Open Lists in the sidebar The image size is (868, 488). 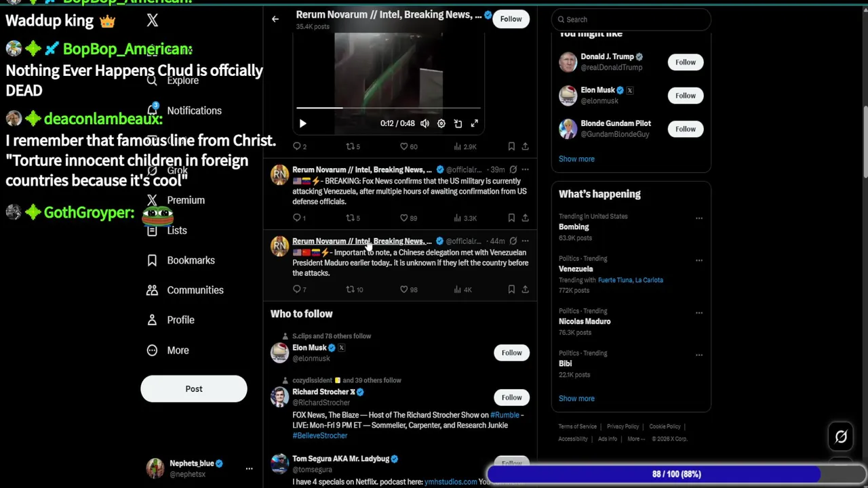click(x=167, y=230)
